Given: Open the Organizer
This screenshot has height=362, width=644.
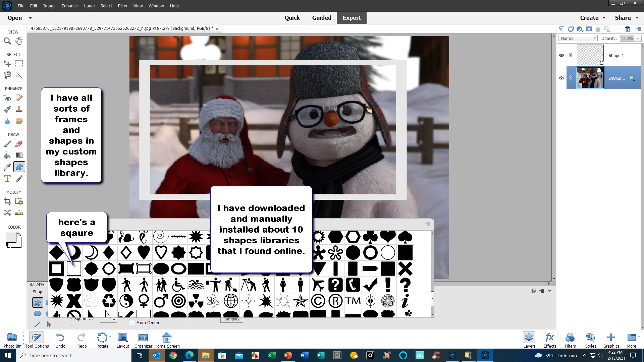Looking at the screenshot, I should coord(143,340).
